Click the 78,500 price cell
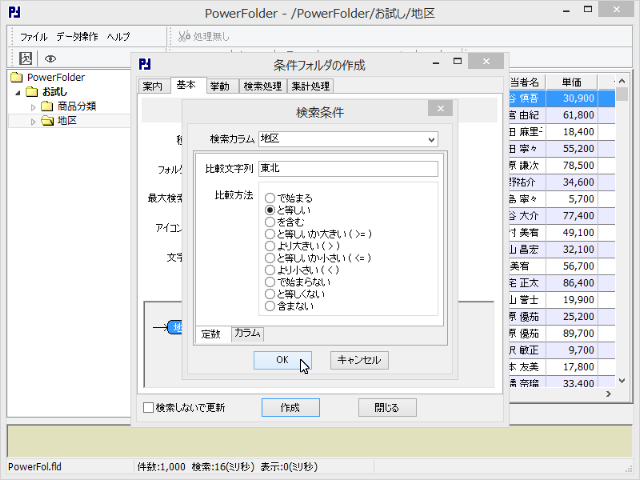This screenshot has height=480, width=640. pyautogui.click(x=572, y=165)
